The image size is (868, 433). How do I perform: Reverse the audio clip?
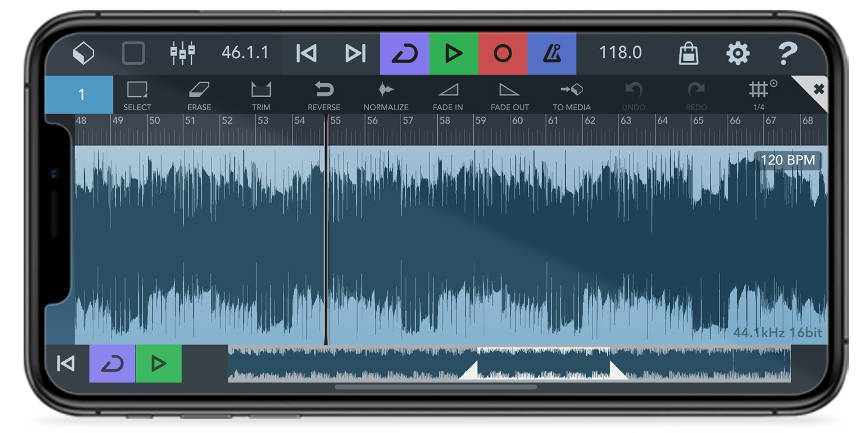click(x=324, y=95)
